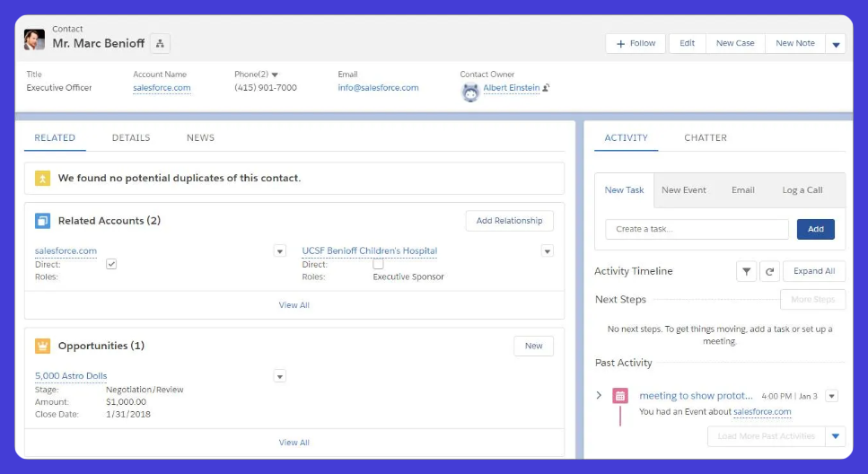The image size is (868, 474).
Task: Click the Related Accounts icon
Action: 42,221
